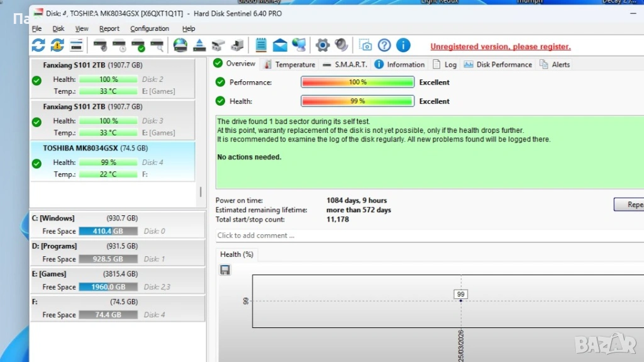Click the blue notepad report icon
The height and width of the screenshot is (362, 644).
(261, 45)
